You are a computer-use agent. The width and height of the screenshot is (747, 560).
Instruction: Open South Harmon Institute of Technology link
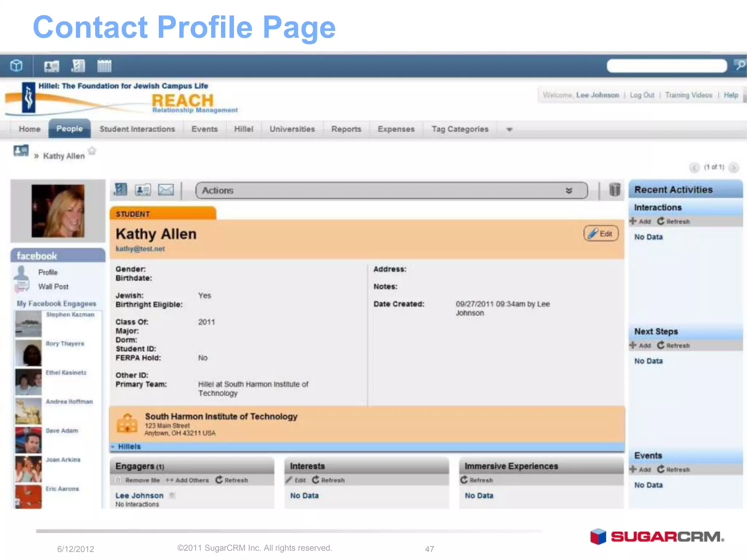click(x=221, y=416)
